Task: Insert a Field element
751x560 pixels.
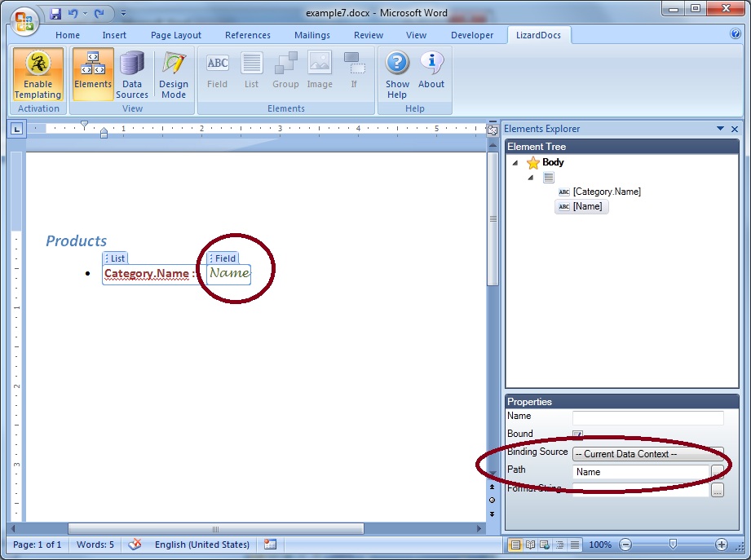Action: (x=217, y=71)
